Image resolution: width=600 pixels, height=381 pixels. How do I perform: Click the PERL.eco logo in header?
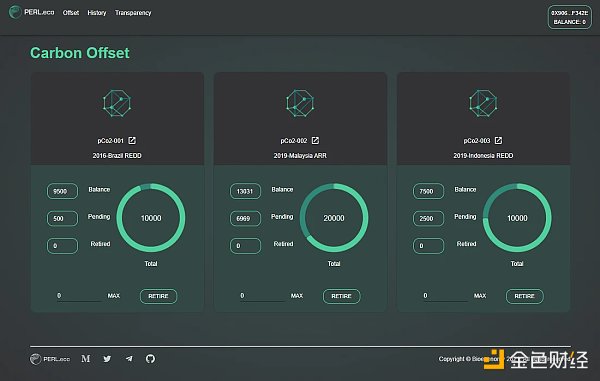pyautogui.click(x=31, y=12)
